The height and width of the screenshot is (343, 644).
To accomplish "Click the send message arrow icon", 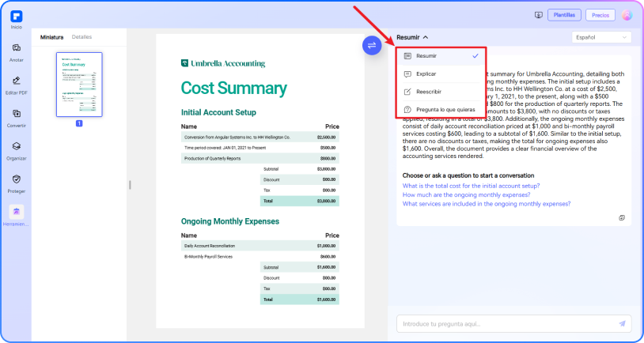I will 622,323.
